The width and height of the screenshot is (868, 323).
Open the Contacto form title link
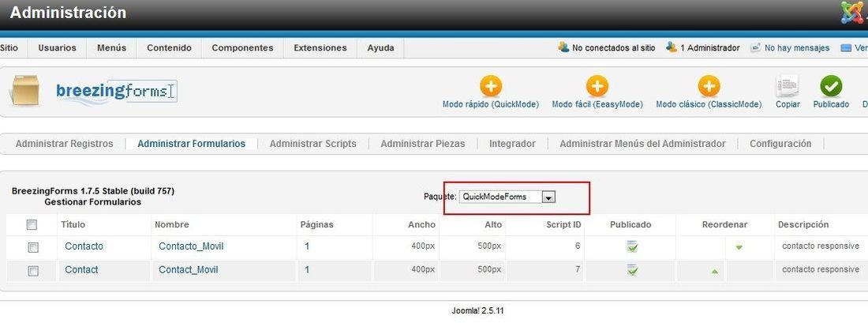point(84,246)
